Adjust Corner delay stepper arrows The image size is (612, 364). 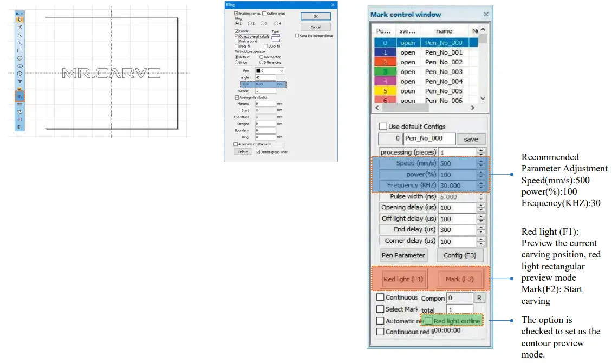pos(481,241)
